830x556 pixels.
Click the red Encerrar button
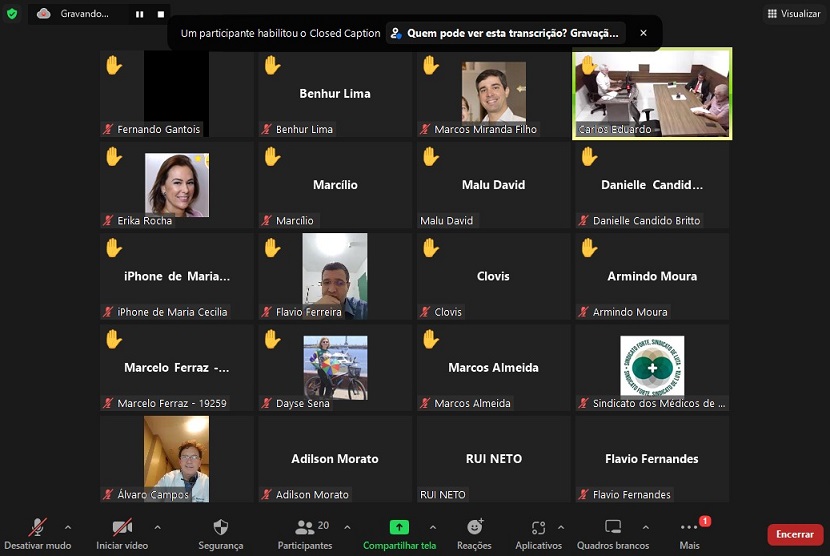[x=795, y=534]
